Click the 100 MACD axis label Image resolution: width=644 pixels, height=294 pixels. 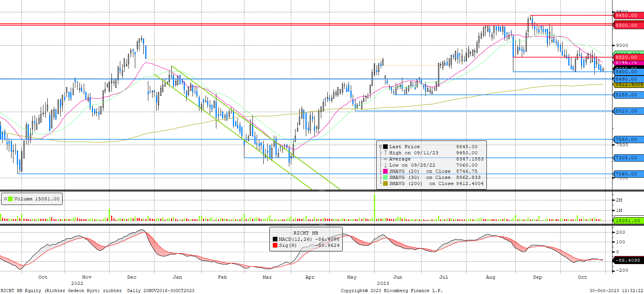(x=621, y=242)
